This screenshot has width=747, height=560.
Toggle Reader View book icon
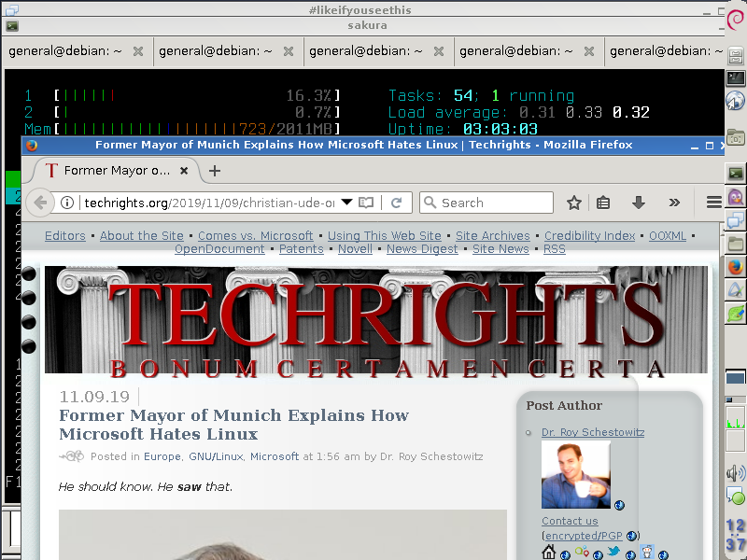point(366,203)
